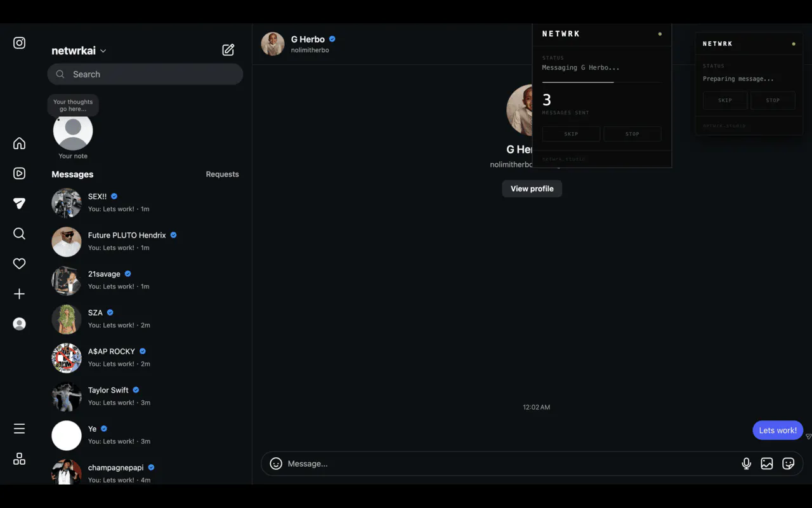Click the View profile button

(532, 189)
